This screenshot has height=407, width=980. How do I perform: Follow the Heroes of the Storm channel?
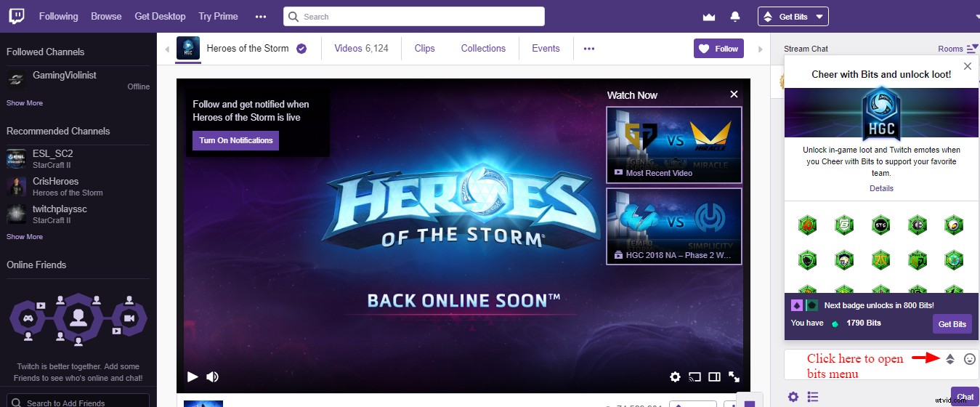click(718, 49)
